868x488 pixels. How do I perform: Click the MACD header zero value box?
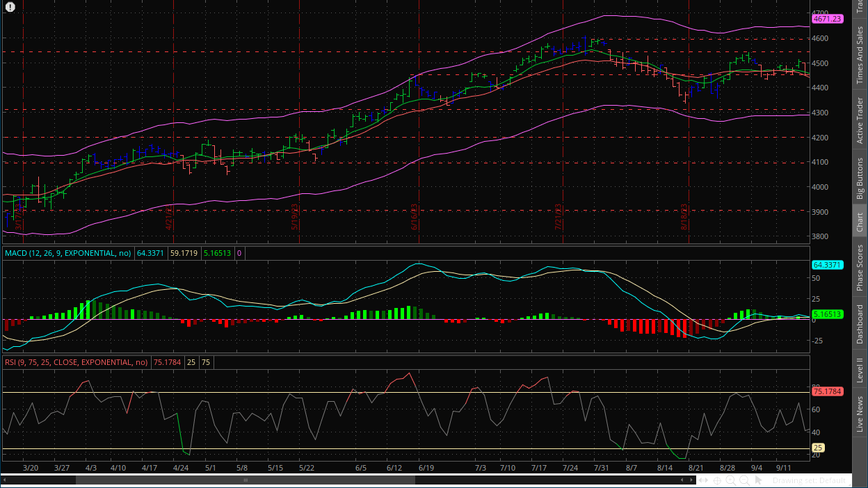(239, 254)
